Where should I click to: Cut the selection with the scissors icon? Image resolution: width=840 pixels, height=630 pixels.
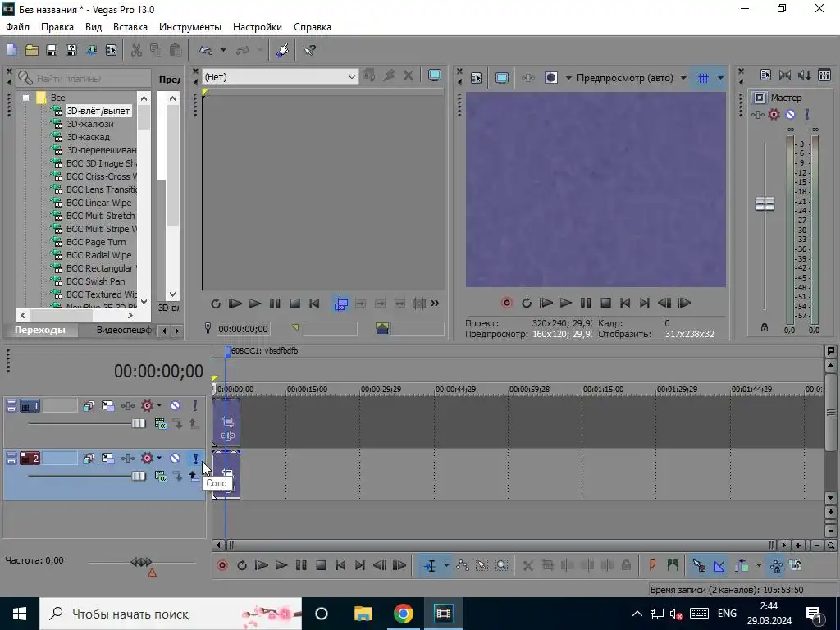coord(137,50)
